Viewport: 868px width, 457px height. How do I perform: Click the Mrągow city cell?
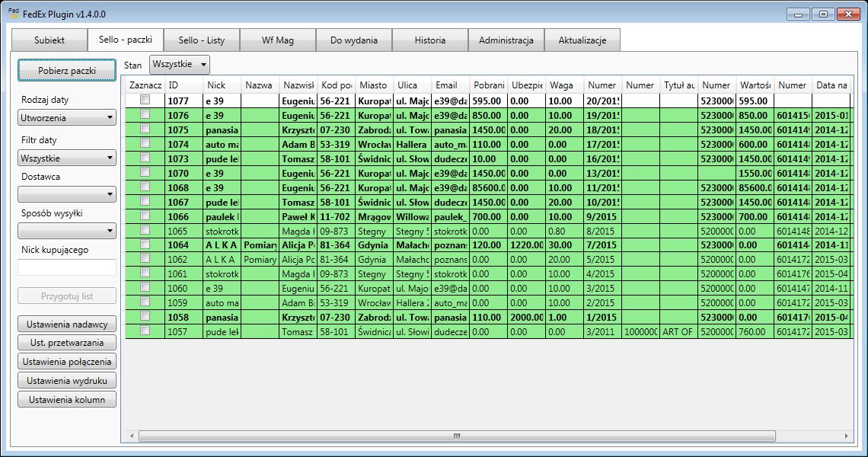[x=374, y=216]
